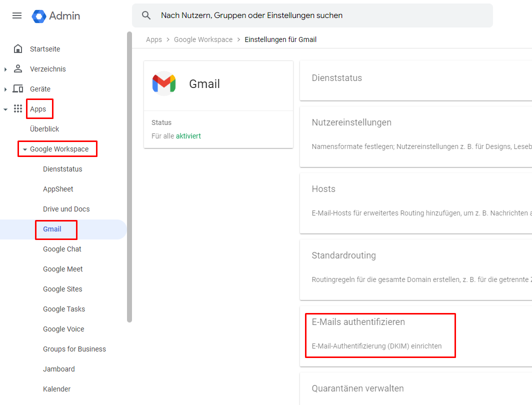The width and height of the screenshot is (532, 405).
Task: Open Google Voice settings
Action: pos(63,329)
